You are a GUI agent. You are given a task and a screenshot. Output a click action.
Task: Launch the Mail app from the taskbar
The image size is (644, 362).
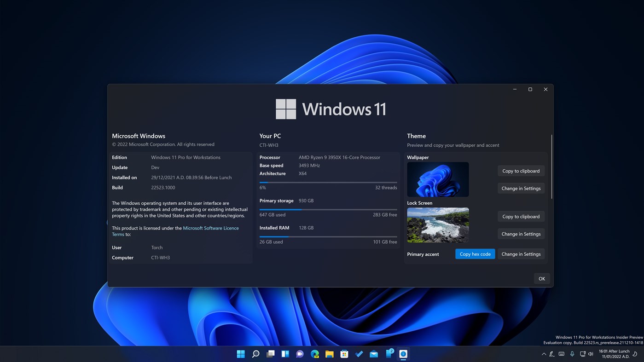[374, 354]
